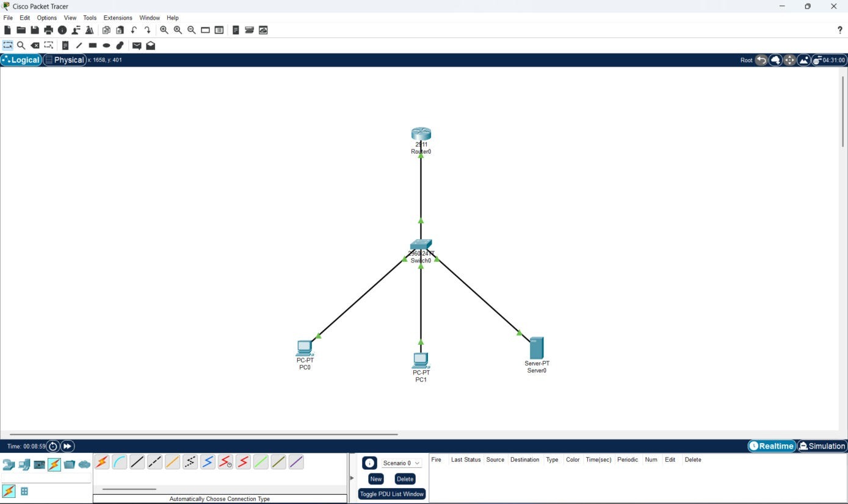The width and height of the screenshot is (848, 504).
Task: Select the light blue Console cable
Action: tap(120, 462)
